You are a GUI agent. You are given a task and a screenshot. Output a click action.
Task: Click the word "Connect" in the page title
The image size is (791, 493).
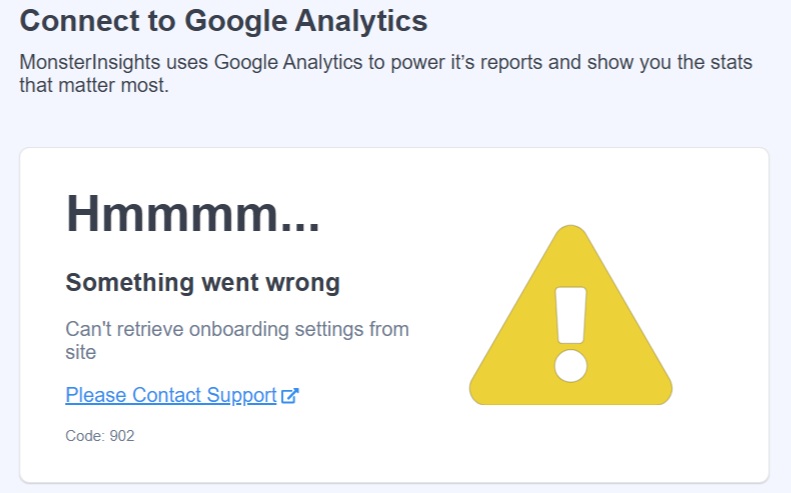[x=67, y=20]
